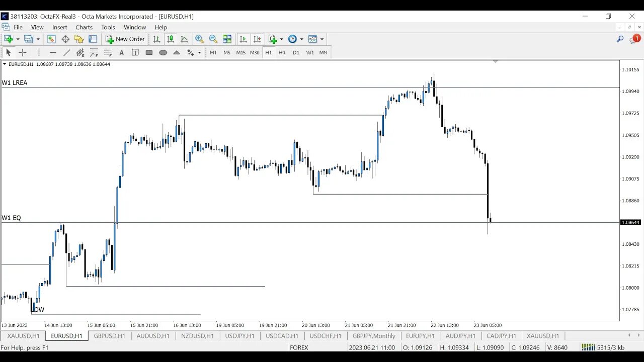Open the New Chart icon
Screen dimensions: 644x362
pyautogui.click(x=9, y=39)
